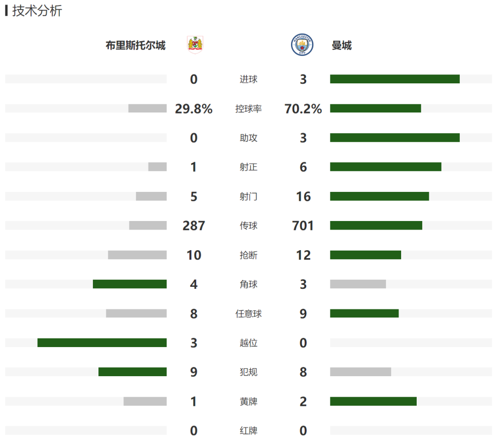This screenshot has height=448, width=502.
Task: Click Manchester City's 701 passes value
Action: coord(303,226)
